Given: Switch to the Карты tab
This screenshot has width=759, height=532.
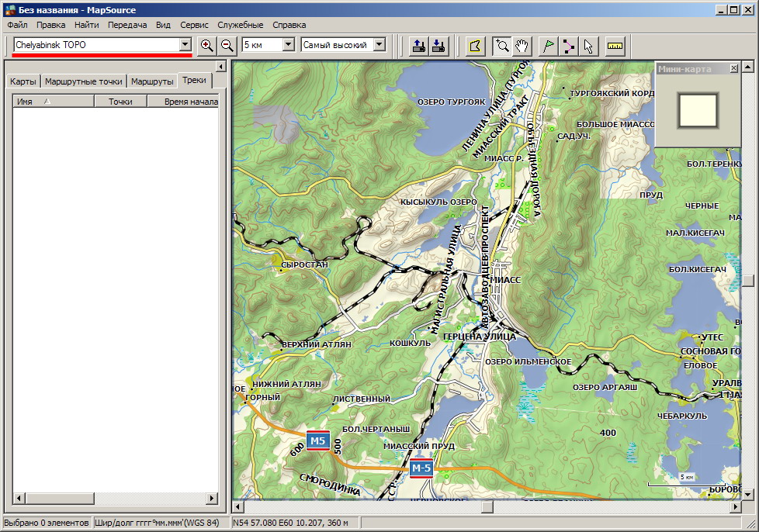Looking at the screenshot, I should coord(23,81).
